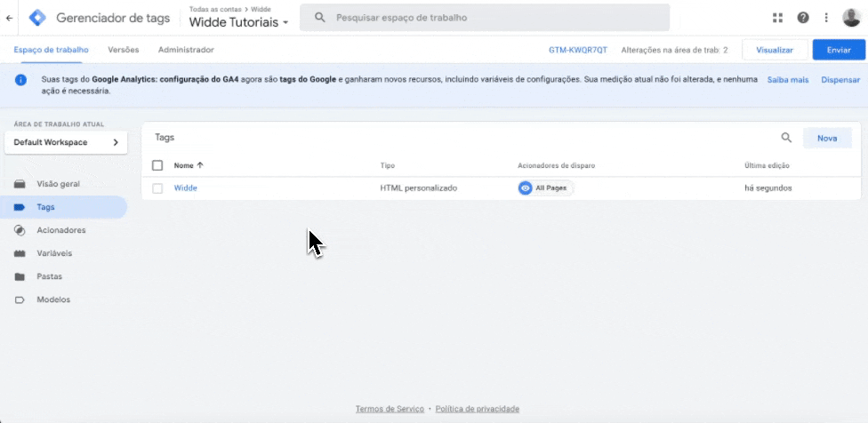Click the Última edição column header

pos(767,165)
